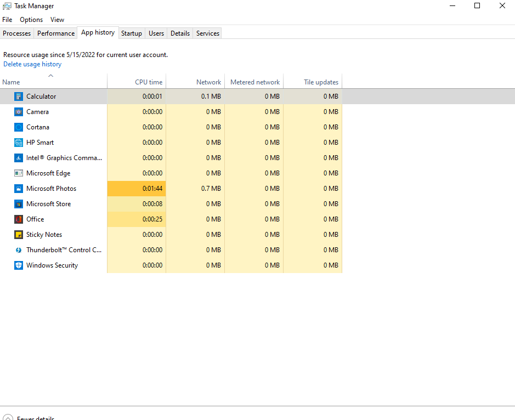The image size is (515, 420).
Task: Select the Microsoft Edge row name
Action: click(48, 173)
